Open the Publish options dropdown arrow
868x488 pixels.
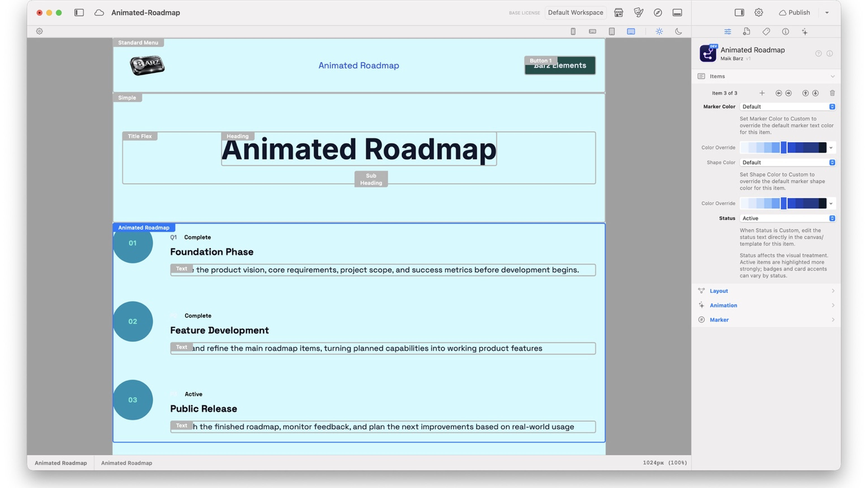827,12
